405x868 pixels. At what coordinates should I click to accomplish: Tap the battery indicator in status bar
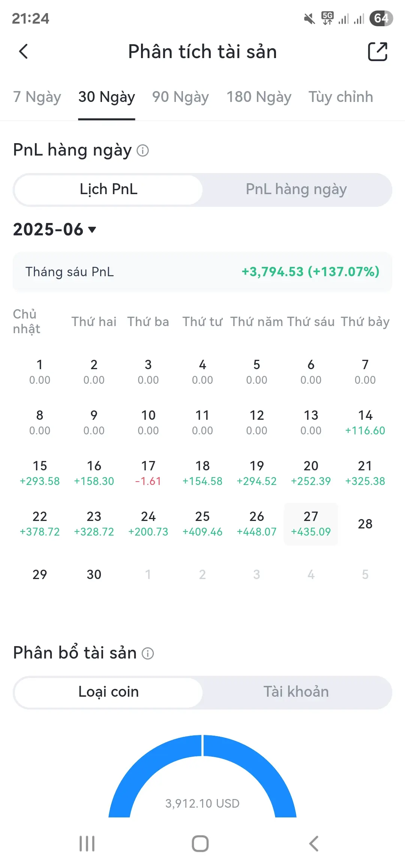coord(381,18)
